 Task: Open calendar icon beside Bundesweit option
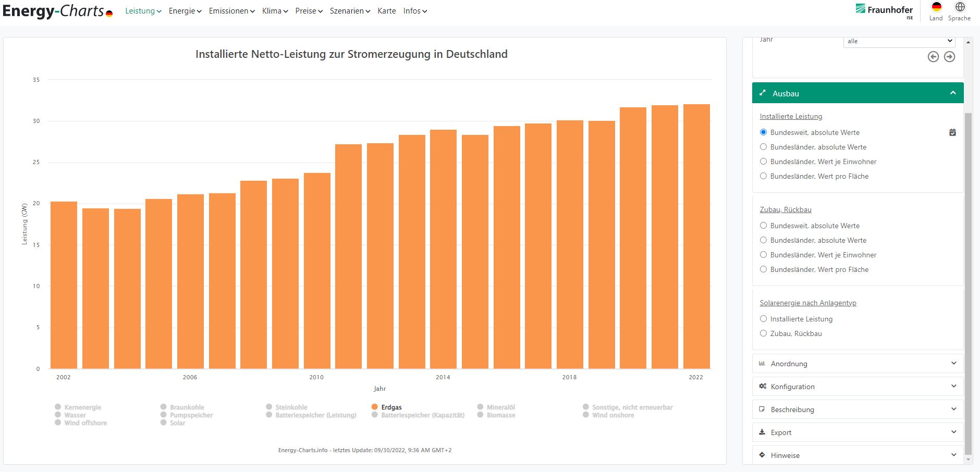click(x=952, y=132)
